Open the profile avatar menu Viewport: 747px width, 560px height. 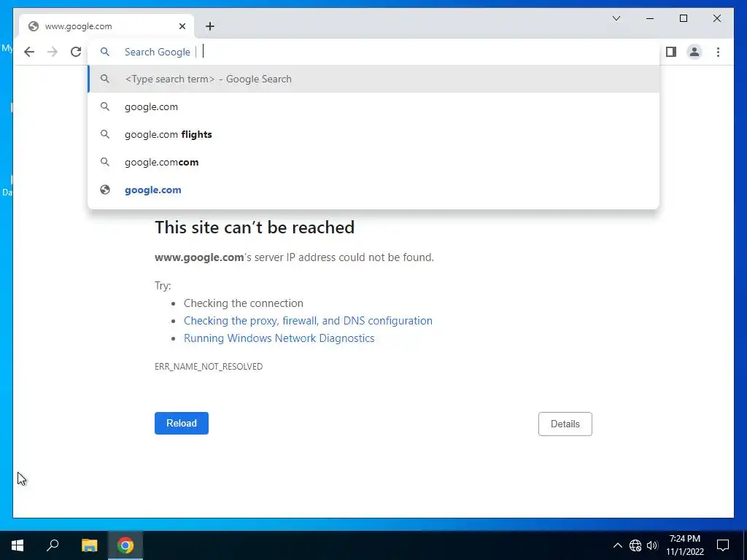(x=694, y=52)
